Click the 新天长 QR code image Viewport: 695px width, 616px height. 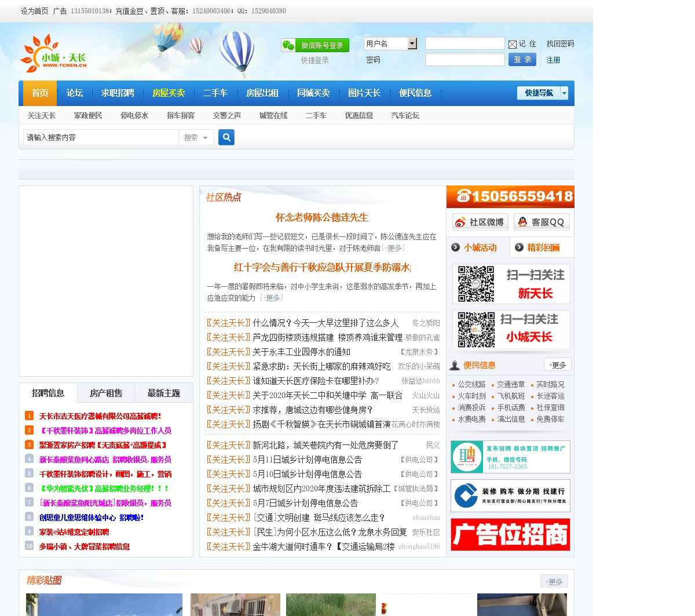[x=476, y=284]
